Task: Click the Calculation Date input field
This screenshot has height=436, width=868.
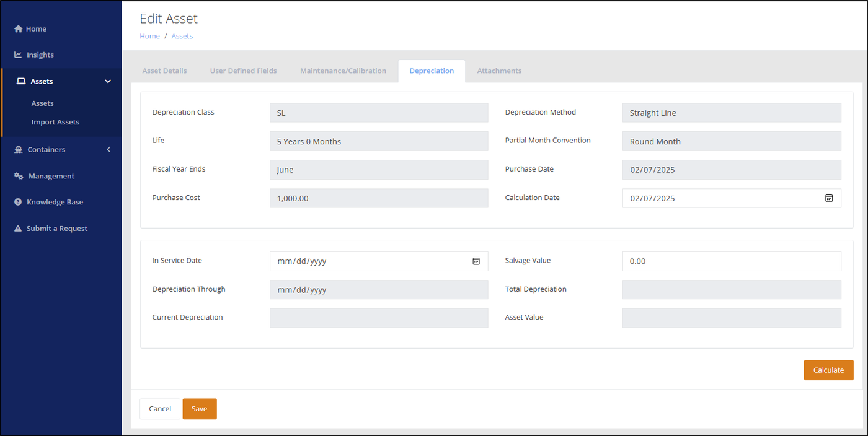Action: 732,198
